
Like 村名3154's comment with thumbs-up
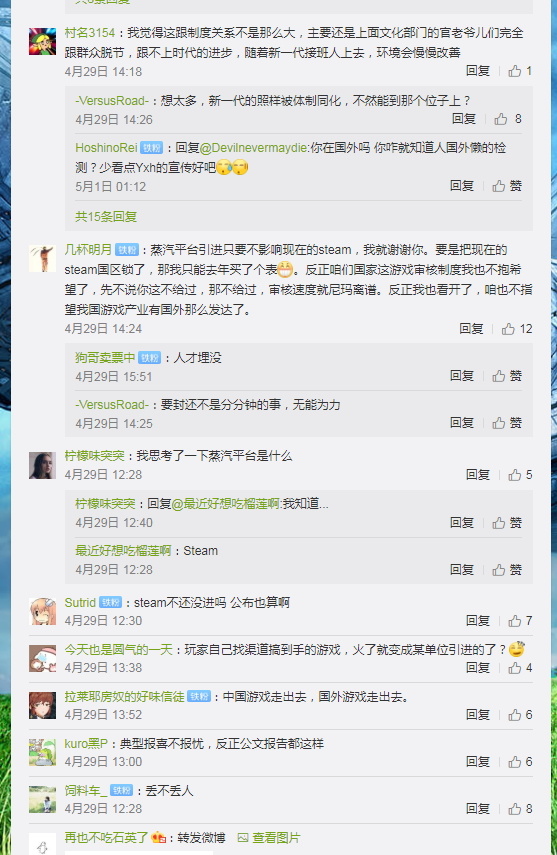(x=520, y=71)
